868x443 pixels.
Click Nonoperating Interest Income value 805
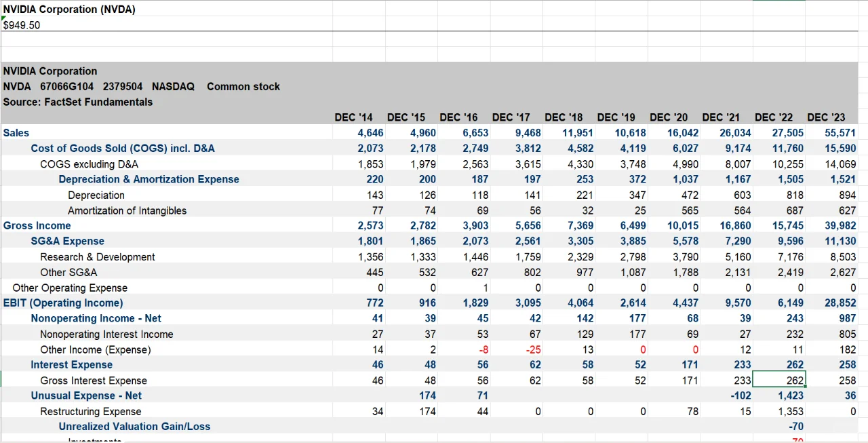click(x=848, y=334)
